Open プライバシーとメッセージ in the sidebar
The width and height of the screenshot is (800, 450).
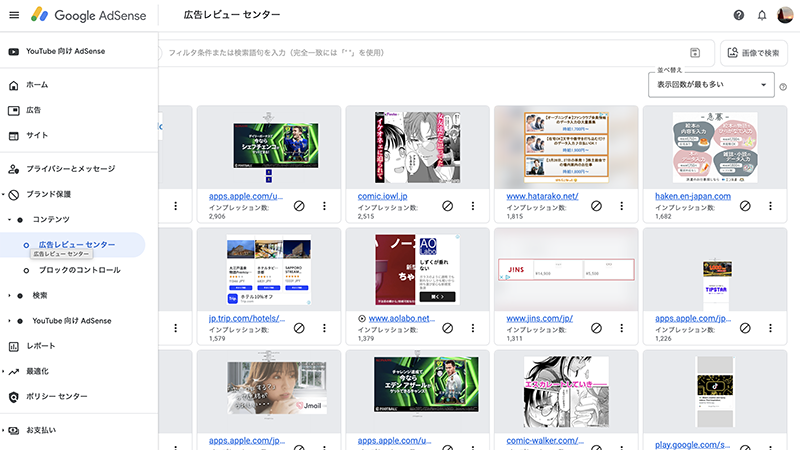pyautogui.click(x=70, y=169)
